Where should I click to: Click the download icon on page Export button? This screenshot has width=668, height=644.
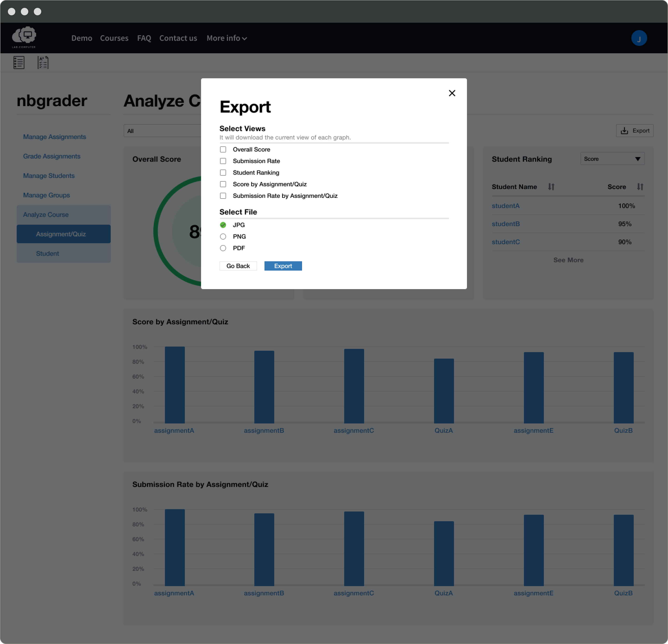point(624,131)
